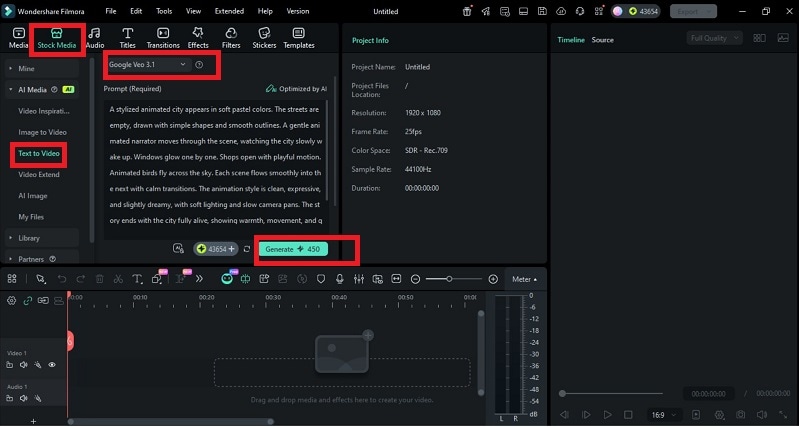Open timeline settings gear icon
Screen dimensions: 799x427
pyautogui.click(x=11, y=301)
